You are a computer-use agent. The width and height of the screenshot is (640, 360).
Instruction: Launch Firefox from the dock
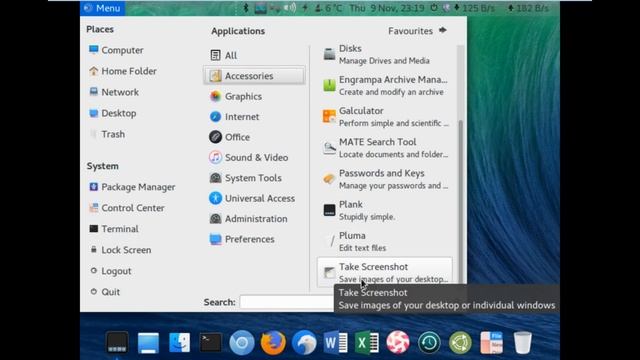273,342
